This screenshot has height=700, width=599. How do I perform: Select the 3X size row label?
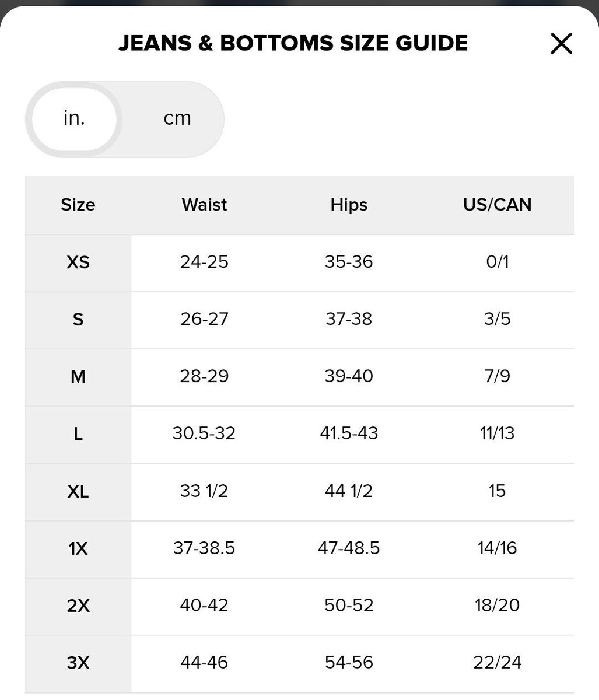pos(78,663)
